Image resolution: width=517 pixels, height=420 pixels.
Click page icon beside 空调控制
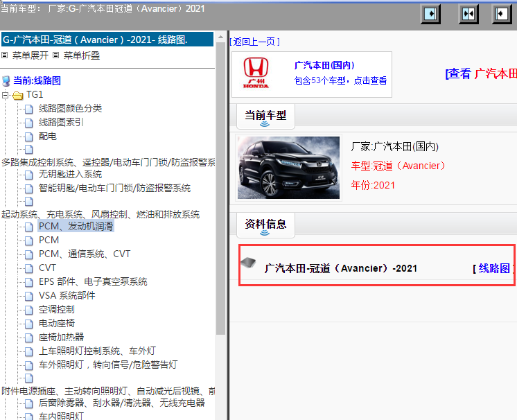tap(29, 310)
